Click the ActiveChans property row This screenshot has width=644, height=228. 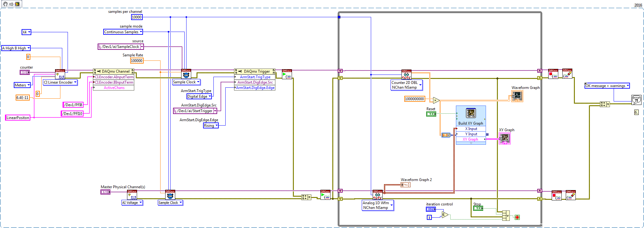click(x=114, y=87)
